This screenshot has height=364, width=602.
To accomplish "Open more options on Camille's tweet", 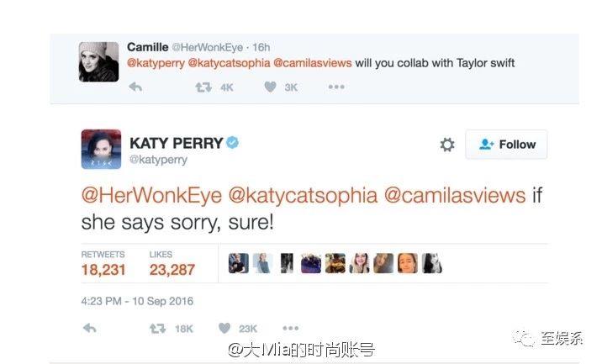I will pos(336,87).
